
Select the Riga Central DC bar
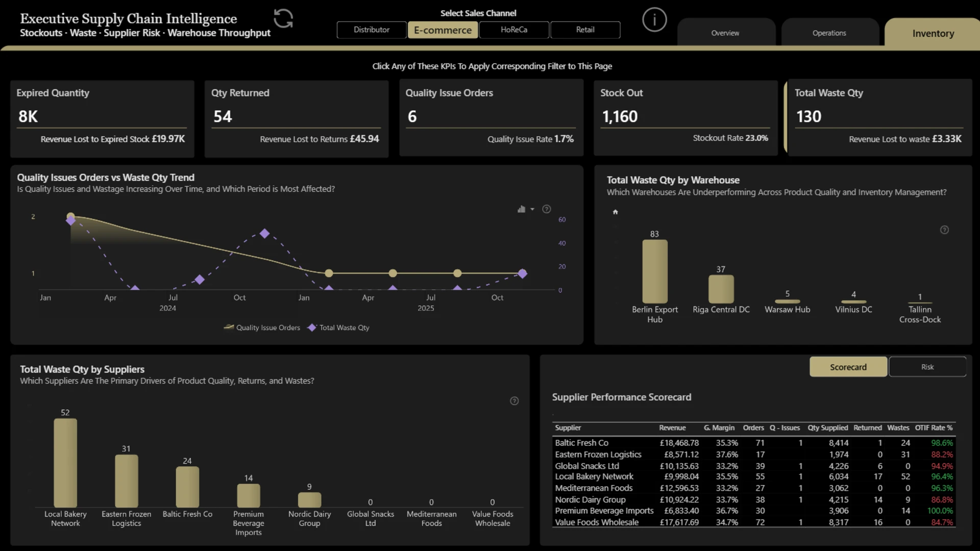(721, 289)
